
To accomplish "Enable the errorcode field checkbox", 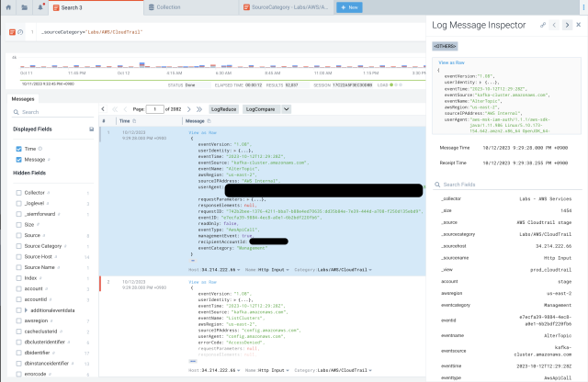I will 18,374.
